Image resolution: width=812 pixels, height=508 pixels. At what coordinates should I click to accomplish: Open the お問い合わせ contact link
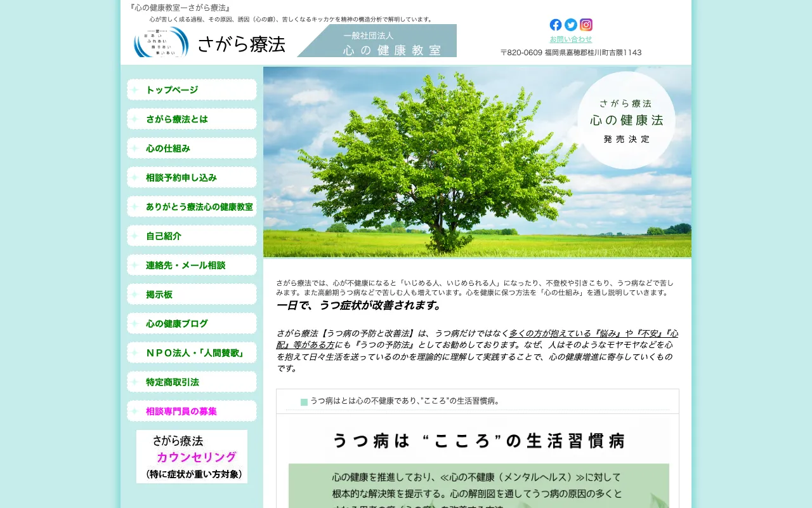click(x=571, y=39)
